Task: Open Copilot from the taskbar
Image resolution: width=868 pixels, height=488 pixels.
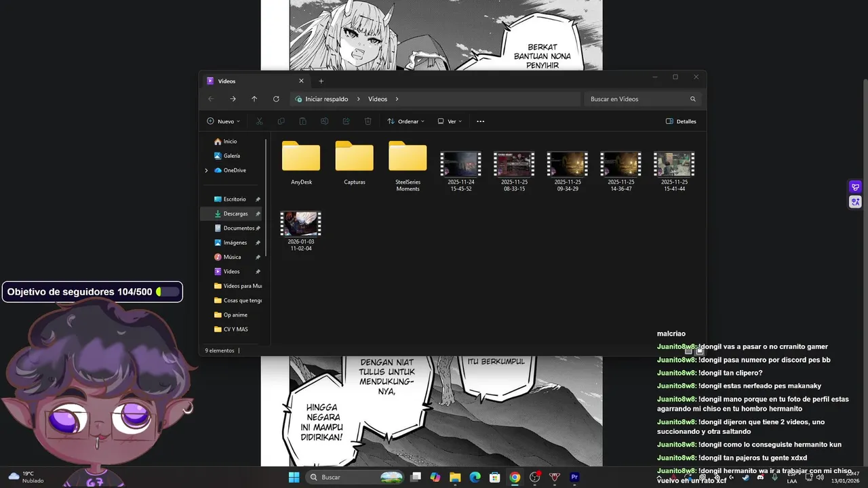Action: pos(435,477)
